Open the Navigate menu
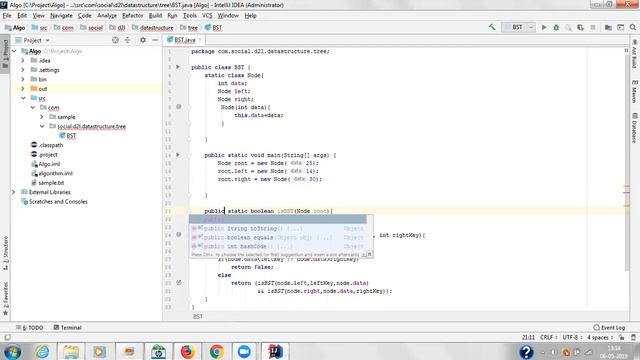Viewport: 640px width, 360px height. click(61, 16)
